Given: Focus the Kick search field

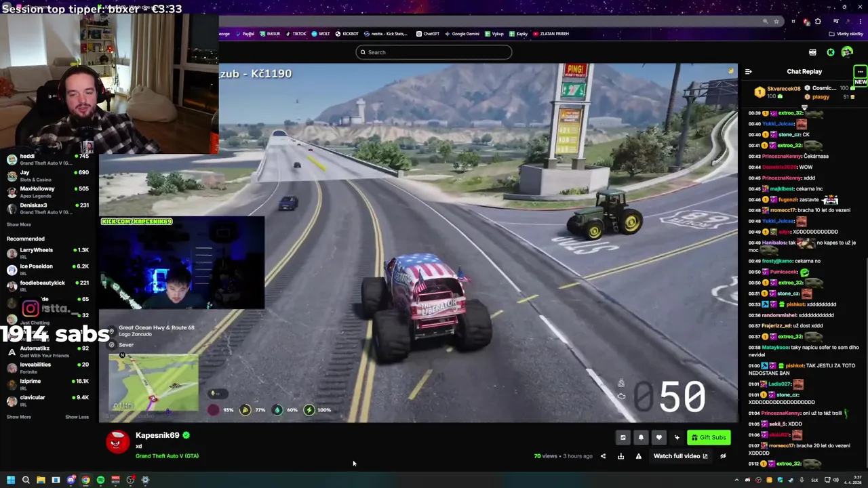Looking at the screenshot, I should 434,52.
